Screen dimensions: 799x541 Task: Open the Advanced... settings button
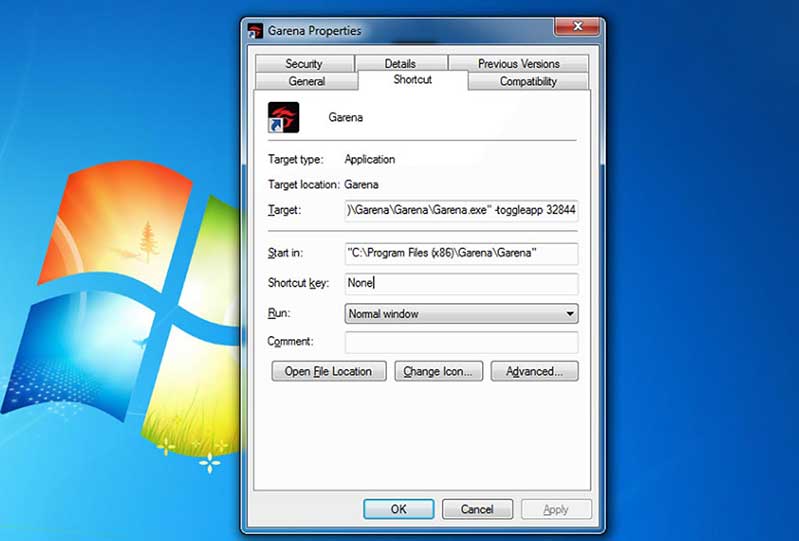coord(534,372)
